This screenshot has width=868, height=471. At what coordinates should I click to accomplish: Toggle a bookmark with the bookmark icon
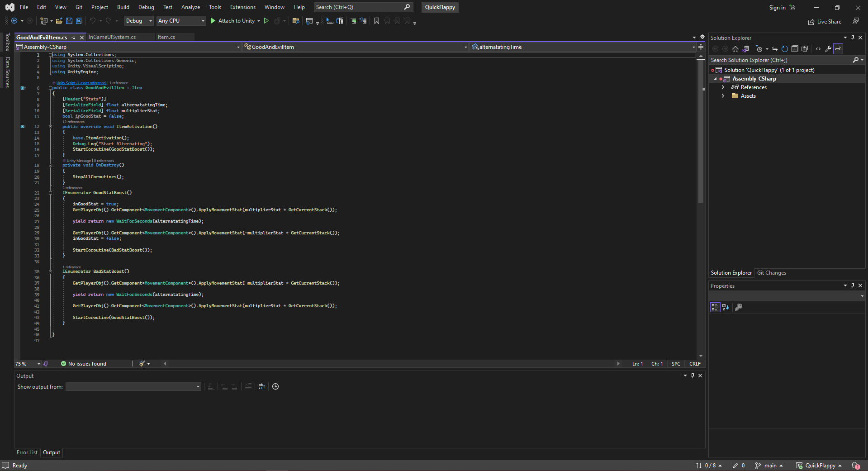point(377,21)
